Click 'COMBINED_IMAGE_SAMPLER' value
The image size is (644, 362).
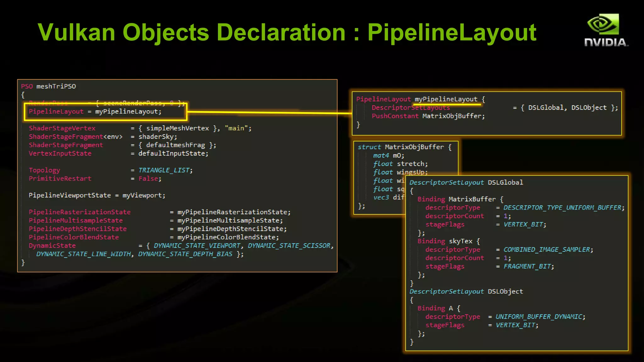[547, 250]
